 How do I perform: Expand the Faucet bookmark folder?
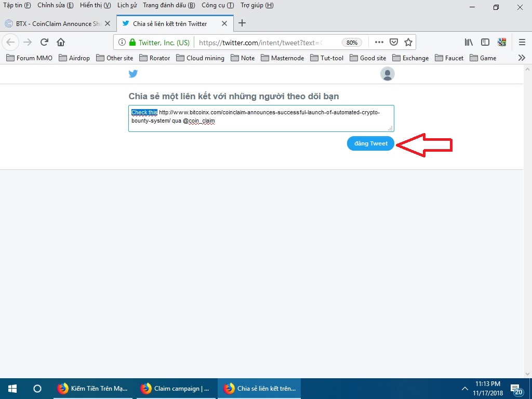coord(449,58)
